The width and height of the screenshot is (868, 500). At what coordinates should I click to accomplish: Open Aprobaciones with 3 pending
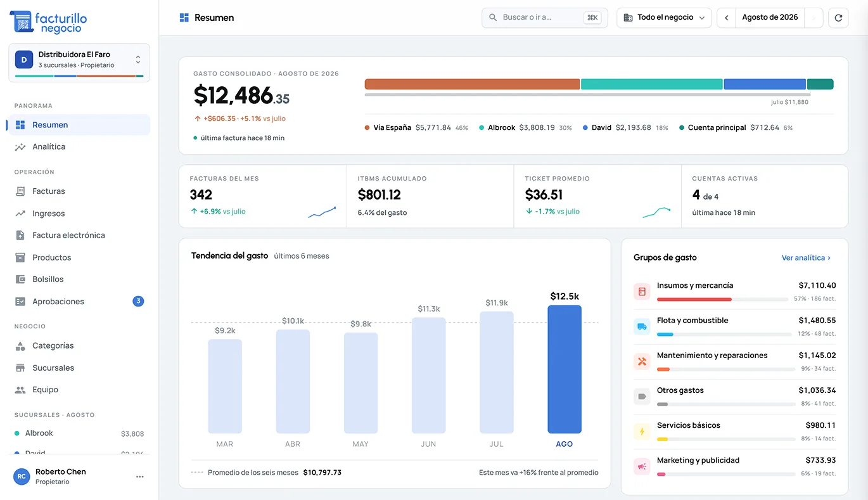coord(79,302)
